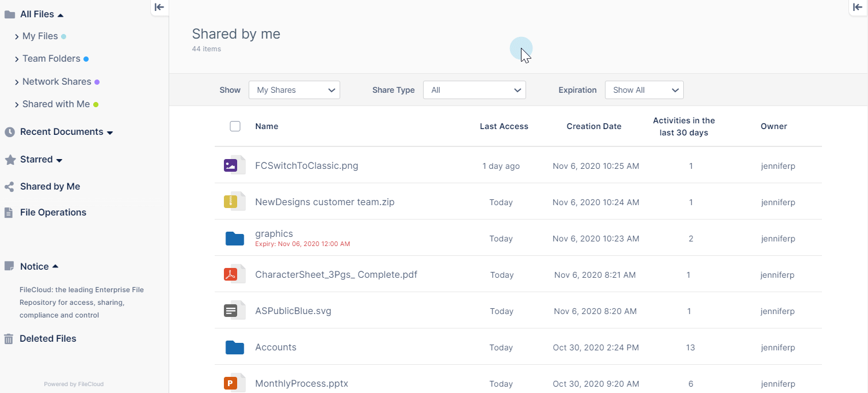Open the Share Type dropdown
Screen dimensions: 868x393
474,90
